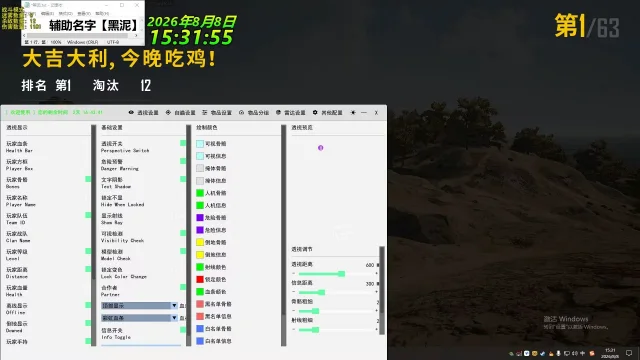
Task: Disable the Visibility Check toggle
Action: coord(183,233)
